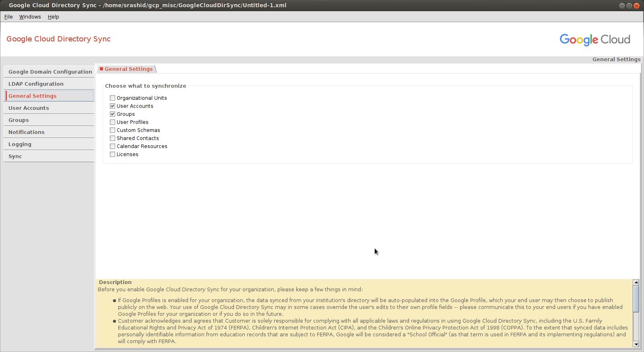Open Google Domain Configuration section
The width and height of the screenshot is (644, 352).
click(49, 72)
